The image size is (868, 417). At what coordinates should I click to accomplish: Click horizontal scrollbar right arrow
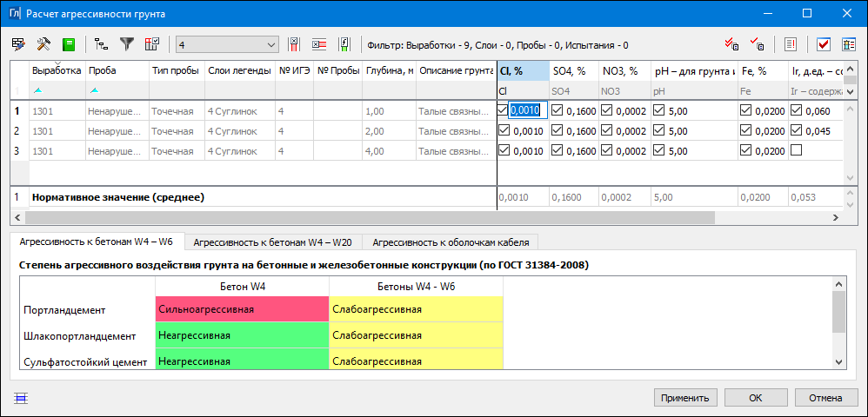click(x=835, y=217)
